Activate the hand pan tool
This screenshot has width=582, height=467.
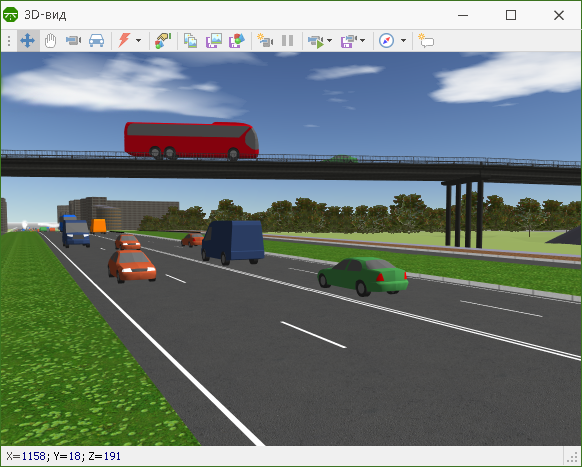(x=50, y=40)
